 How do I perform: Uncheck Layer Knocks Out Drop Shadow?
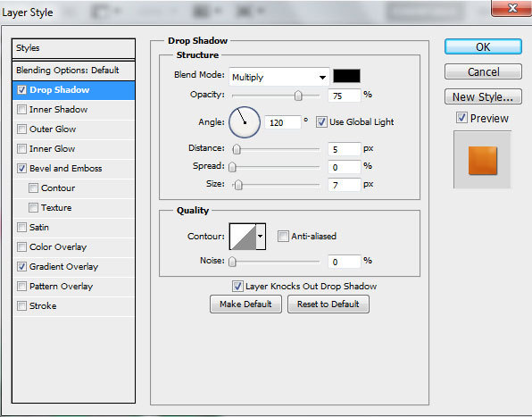pos(237,286)
